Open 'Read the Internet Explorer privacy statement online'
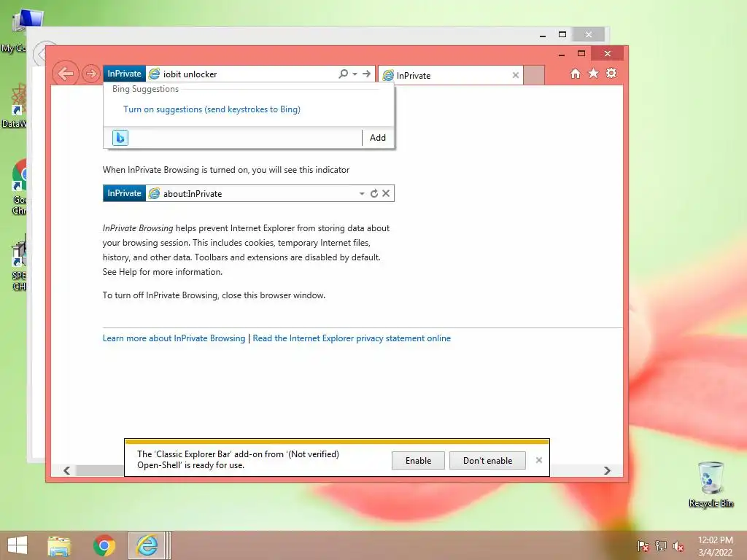 (x=352, y=338)
